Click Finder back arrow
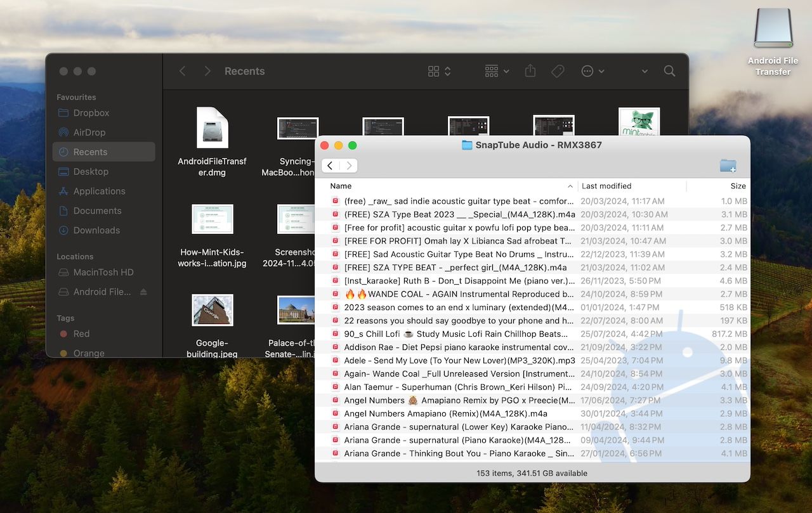Viewport: 812px width, 513px height. (183, 71)
